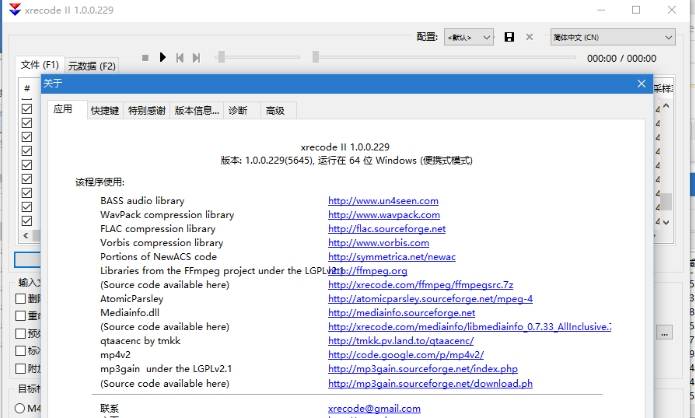Click the xrecode II app logo
Screen dimensions: 695x418
click(x=15, y=9)
